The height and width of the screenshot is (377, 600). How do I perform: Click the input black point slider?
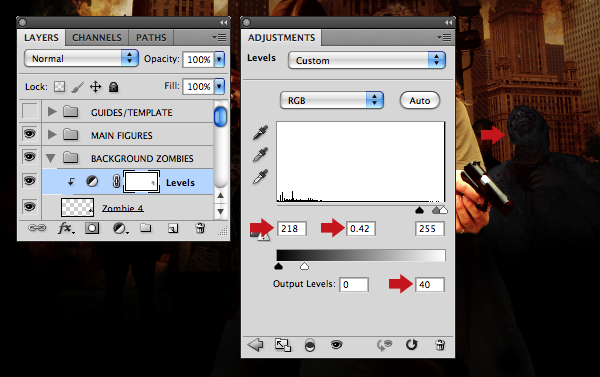pyautogui.click(x=419, y=210)
